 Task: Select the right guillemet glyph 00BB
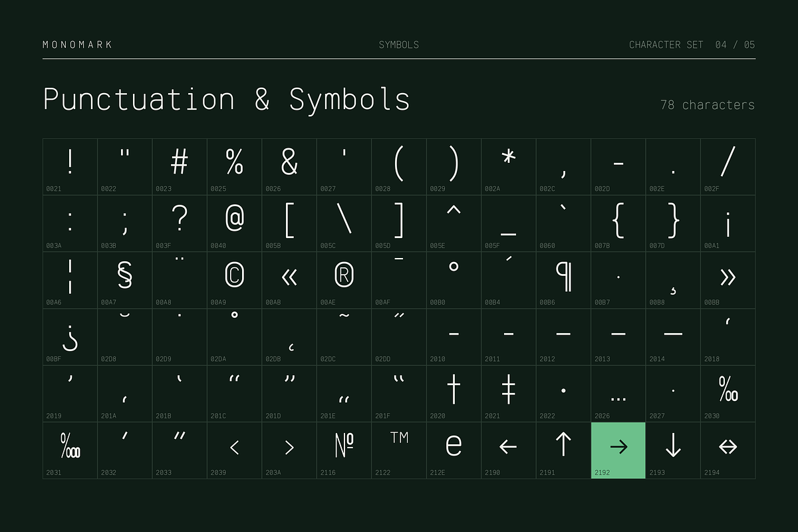pos(728,280)
